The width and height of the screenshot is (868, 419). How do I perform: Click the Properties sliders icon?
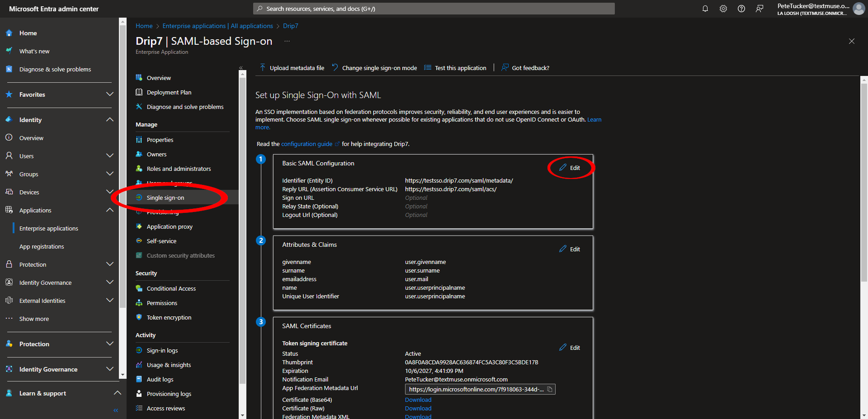tap(139, 140)
